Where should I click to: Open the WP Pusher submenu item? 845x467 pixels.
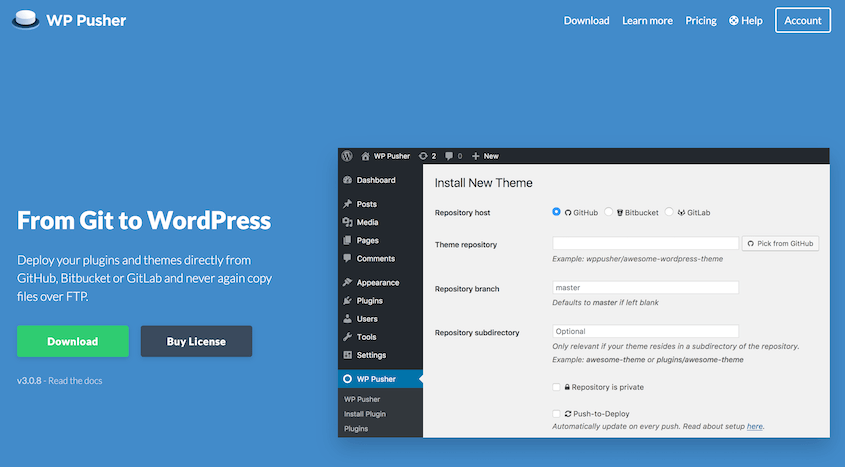coord(362,399)
